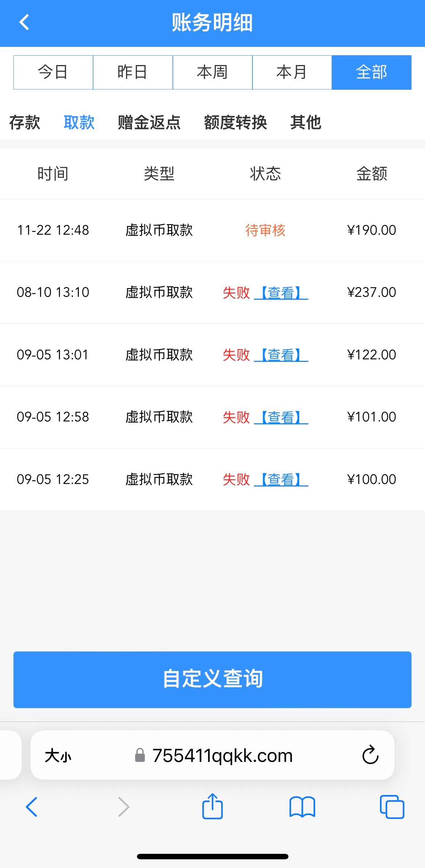
Task: Switch to the 存款 category
Action: point(25,122)
